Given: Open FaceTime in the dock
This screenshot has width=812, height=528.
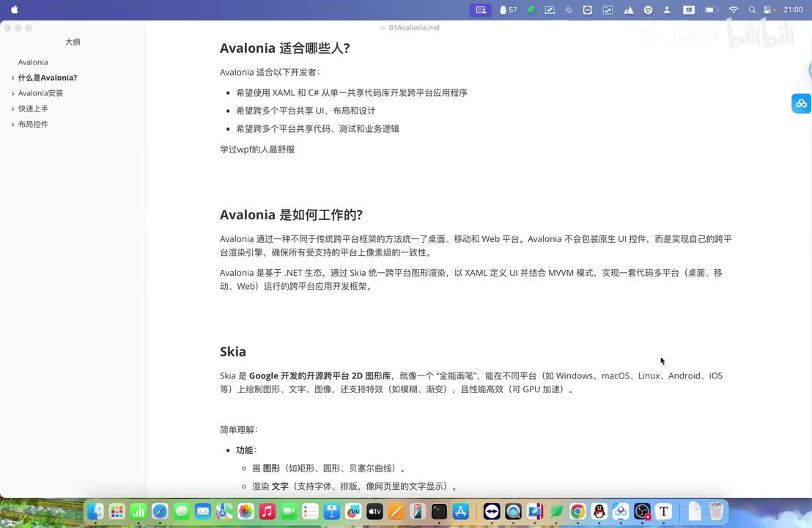Looking at the screenshot, I should (x=289, y=512).
